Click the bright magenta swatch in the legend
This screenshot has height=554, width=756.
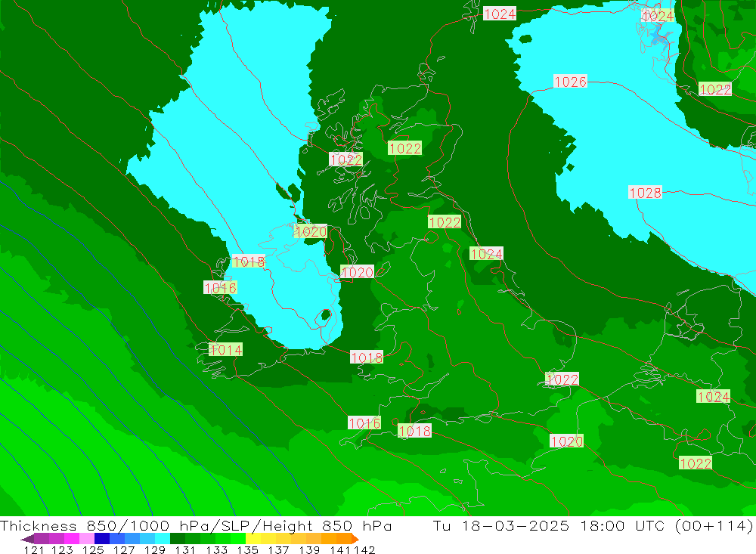tap(71, 538)
